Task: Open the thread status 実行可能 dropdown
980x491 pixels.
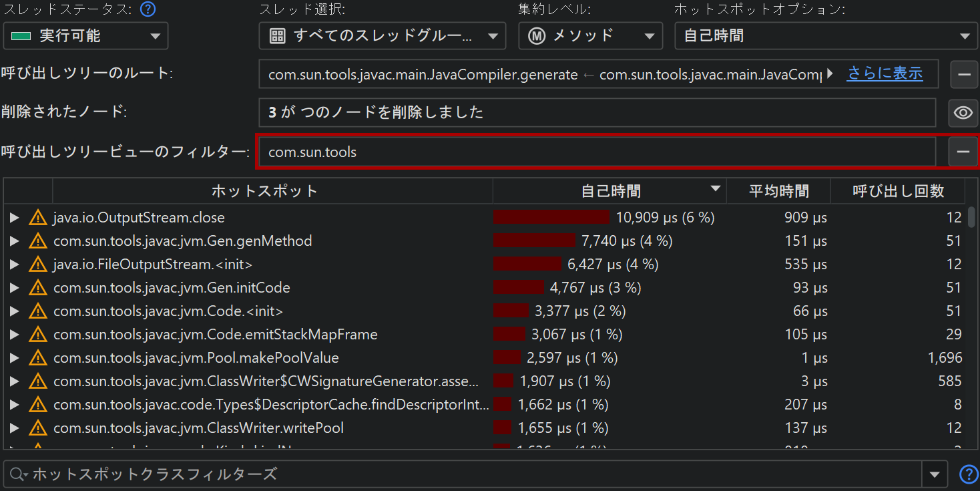Action: pyautogui.click(x=85, y=36)
